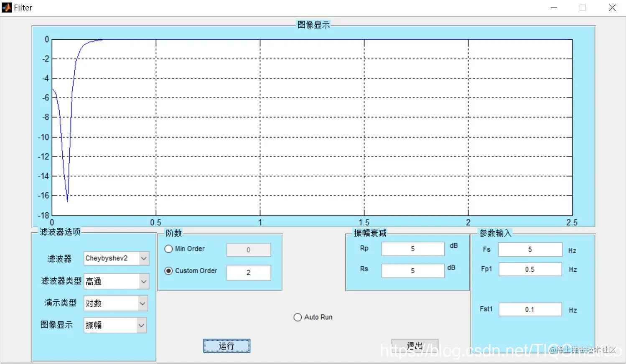Screen dimensions: 626x364
Task: Click the Custom Order value field showing 2
Action: pyautogui.click(x=249, y=272)
